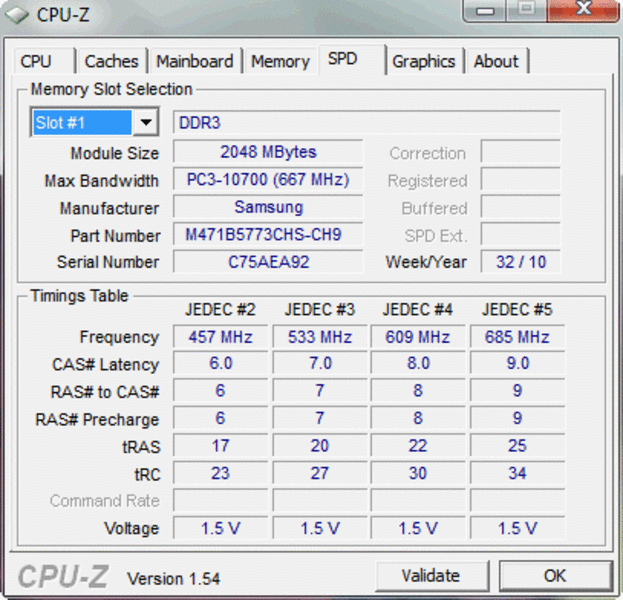Switch to the Memory tab
Screen dimensions: 623x600
(x=281, y=61)
